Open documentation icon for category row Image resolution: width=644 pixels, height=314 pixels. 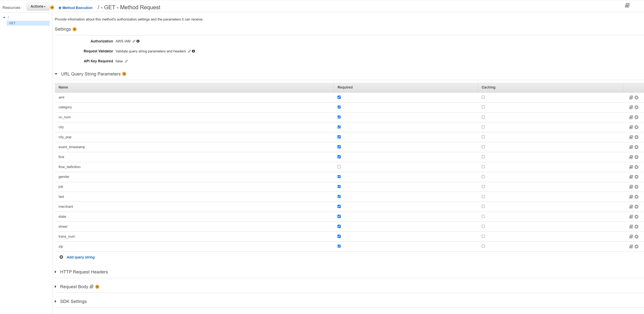coord(631,107)
